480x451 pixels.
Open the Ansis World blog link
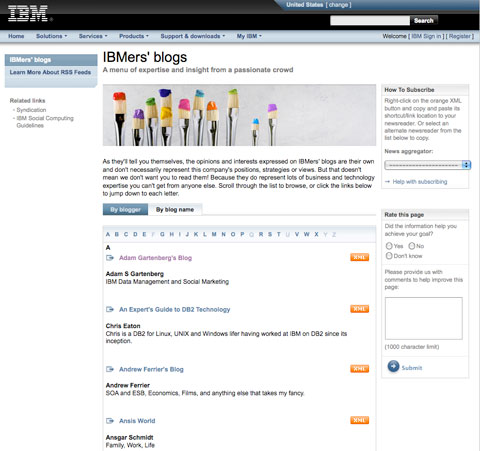tap(137, 421)
